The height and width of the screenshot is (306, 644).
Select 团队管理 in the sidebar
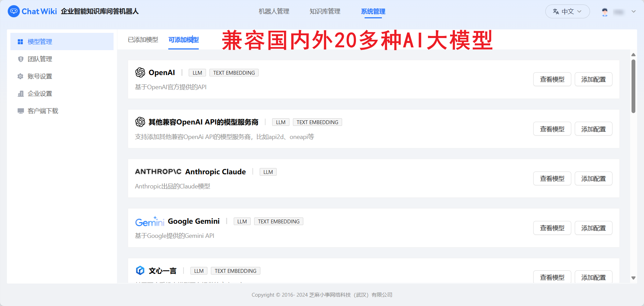[62, 59]
